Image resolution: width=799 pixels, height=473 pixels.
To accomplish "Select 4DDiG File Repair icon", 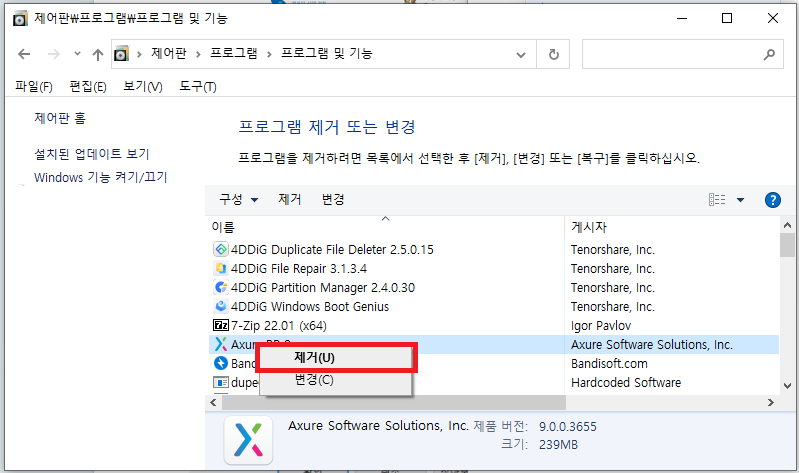I will (221, 268).
